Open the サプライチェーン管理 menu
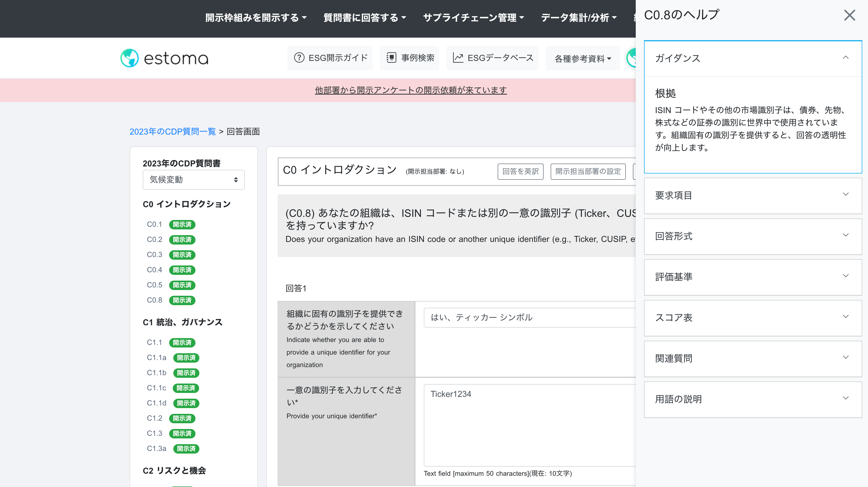This screenshot has height=487, width=868. [473, 18]
